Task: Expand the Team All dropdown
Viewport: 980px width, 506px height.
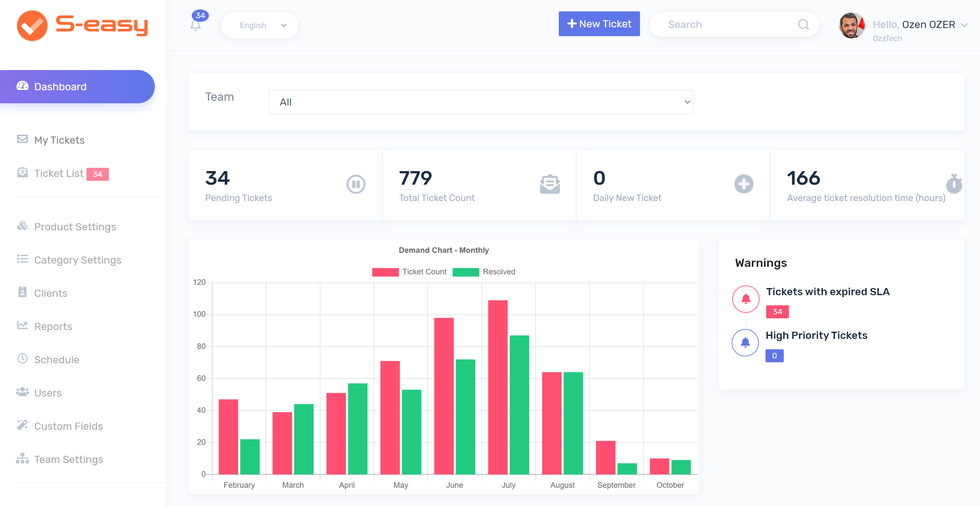Action: tap(481, 102)
